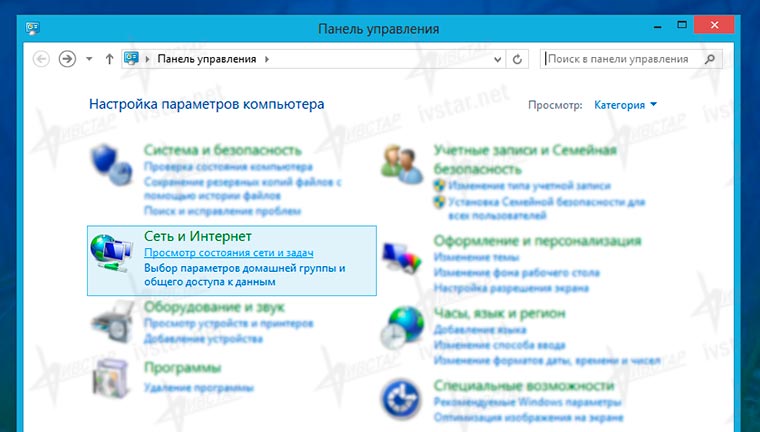Image resolution: width=760 pixels, height=432 pixels.
Task: Click 'Панель управления' breadcrumb in address bar
Action: 207,59
